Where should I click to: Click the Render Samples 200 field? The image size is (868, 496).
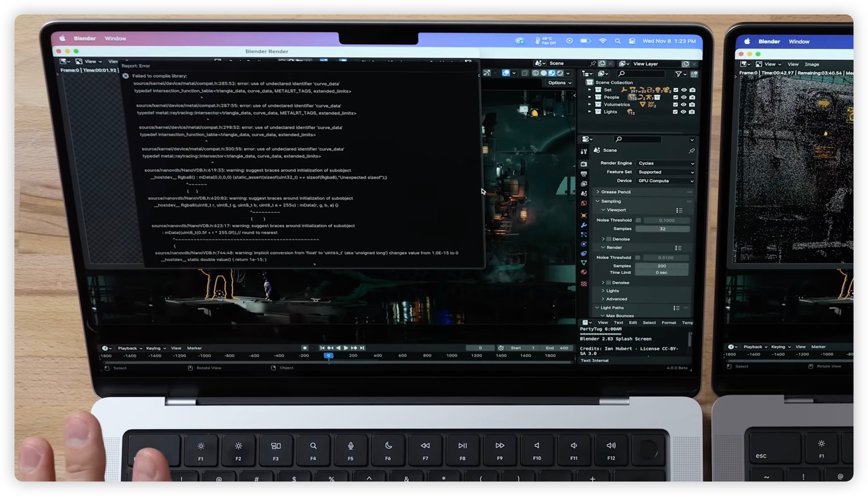click(x=662, y=266)
